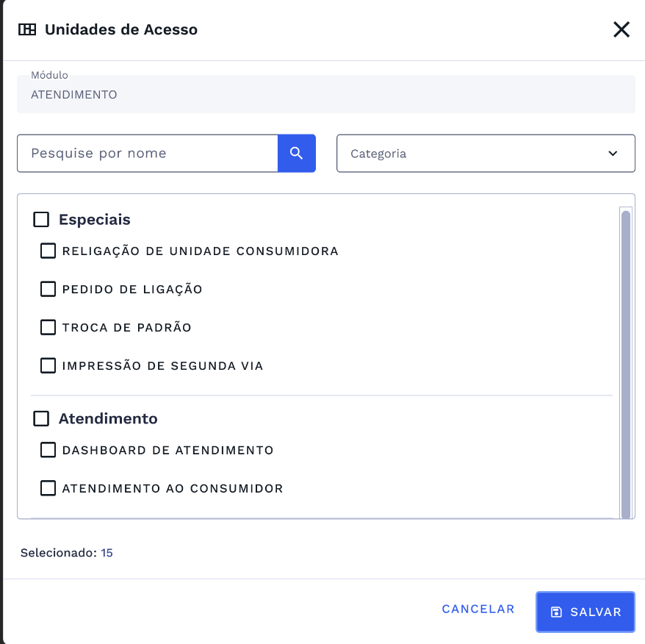645x644 pixels.
Task: Click the dropdown chevron on the Categoria field
Action: coord(612,153)
